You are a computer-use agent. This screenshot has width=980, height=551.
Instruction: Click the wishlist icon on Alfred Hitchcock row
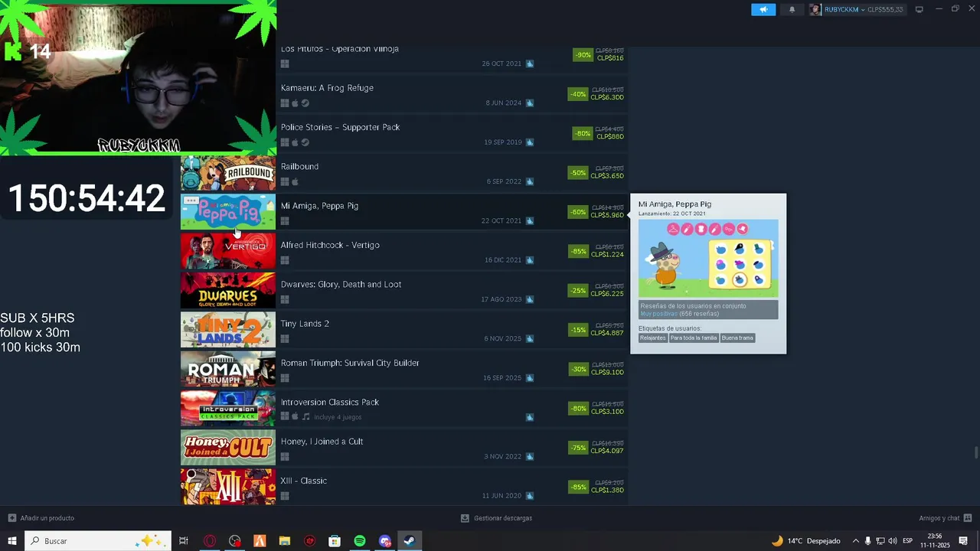coord(530,260)
